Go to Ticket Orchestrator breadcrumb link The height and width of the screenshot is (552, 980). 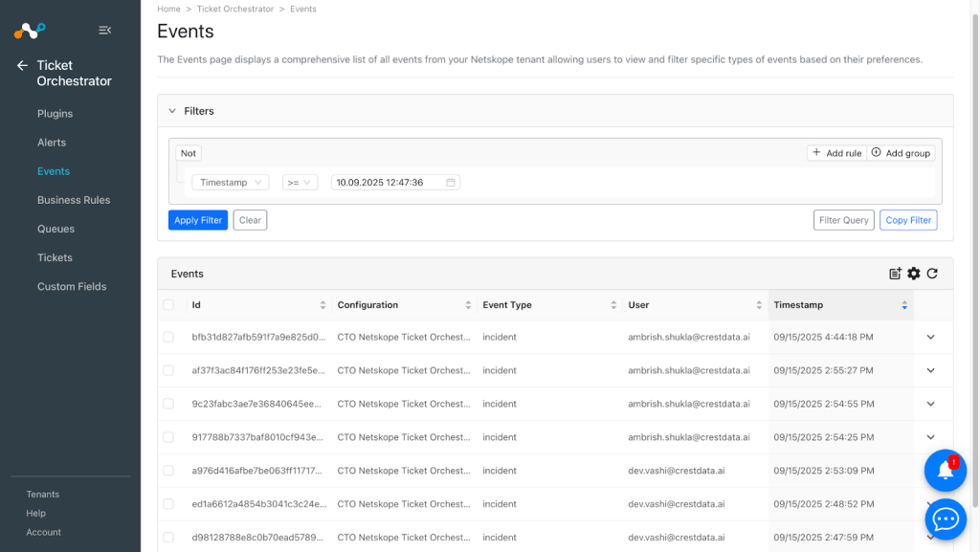point(235,9)
